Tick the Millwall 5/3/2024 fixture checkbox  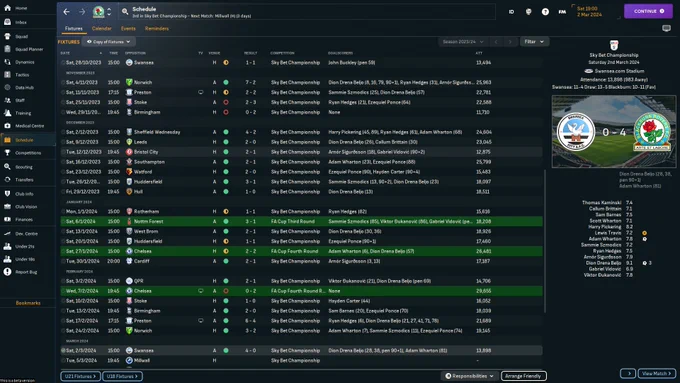63,360
